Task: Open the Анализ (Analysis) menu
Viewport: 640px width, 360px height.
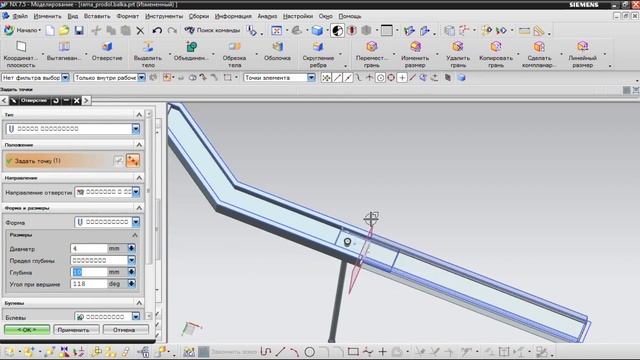Action: click(x=267, y=16)
